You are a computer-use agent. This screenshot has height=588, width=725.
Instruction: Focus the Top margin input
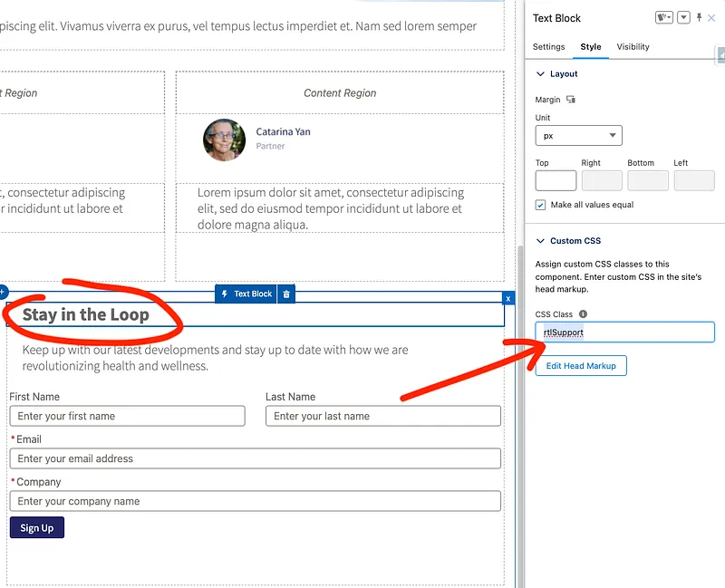point(556,180)
